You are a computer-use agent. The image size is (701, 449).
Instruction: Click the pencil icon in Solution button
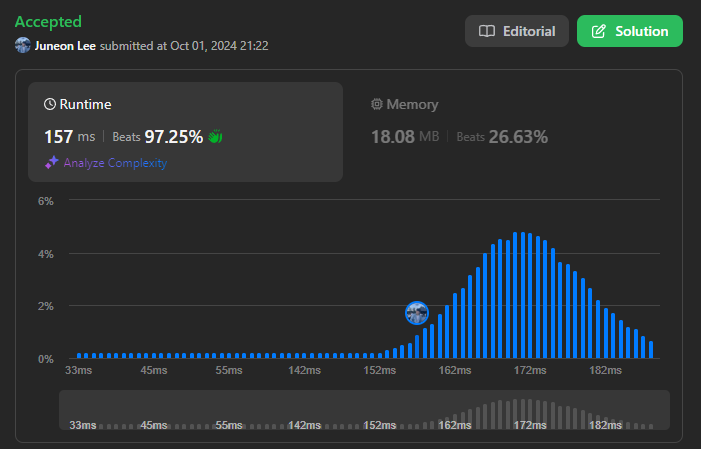coord(599,31)
